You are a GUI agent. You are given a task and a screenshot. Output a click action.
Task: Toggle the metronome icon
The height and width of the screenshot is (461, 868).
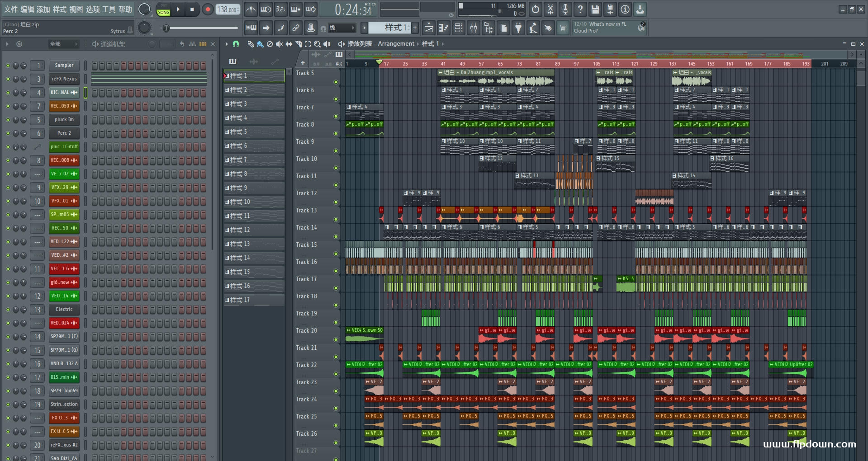pyautogui.click(x=251, y=9)
